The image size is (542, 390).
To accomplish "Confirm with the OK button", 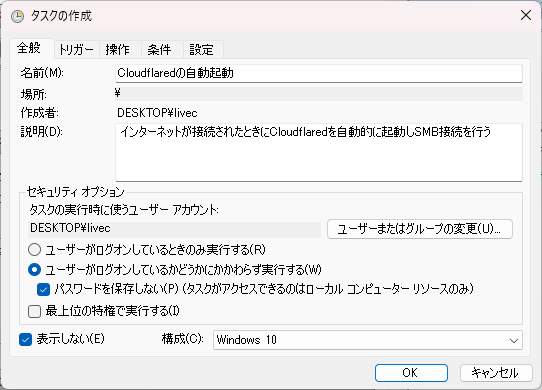I will coord(411,373).
